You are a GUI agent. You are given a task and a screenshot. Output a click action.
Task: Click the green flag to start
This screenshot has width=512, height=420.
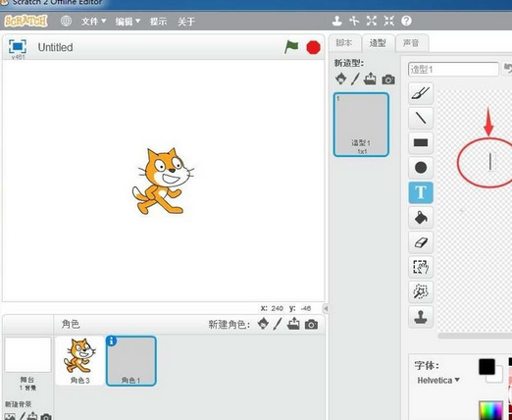coord(291,47)
